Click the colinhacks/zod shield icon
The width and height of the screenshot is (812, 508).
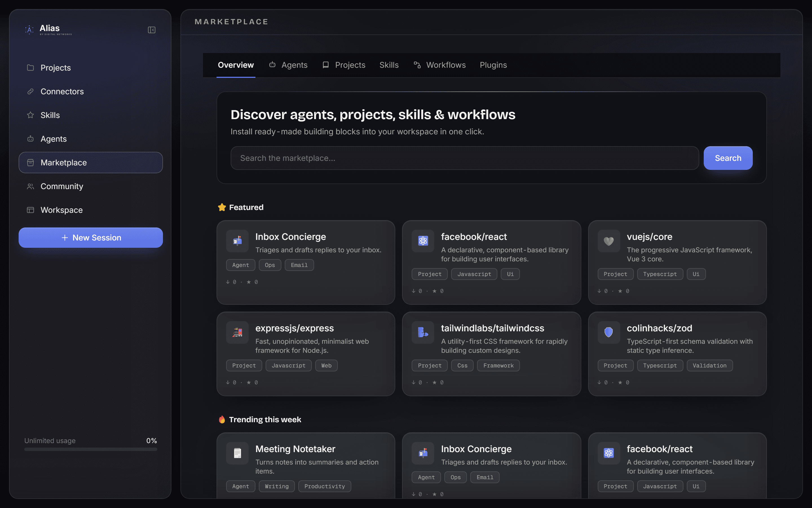point(609,332)
